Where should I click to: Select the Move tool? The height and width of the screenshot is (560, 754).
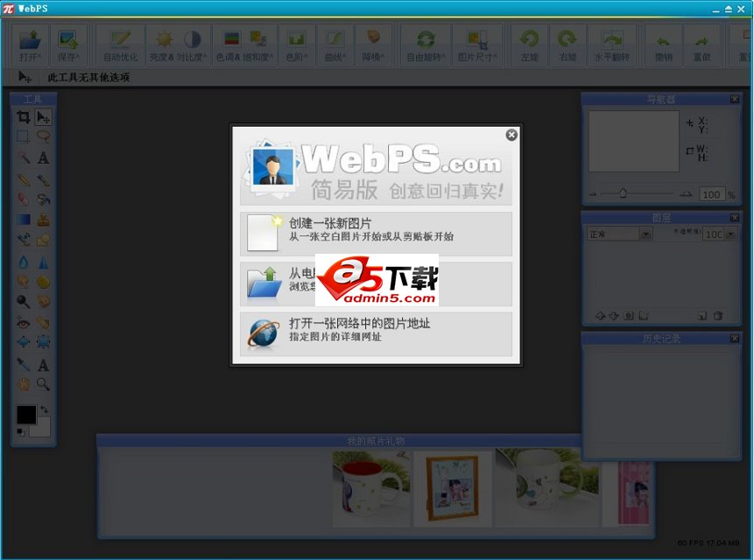42,119
